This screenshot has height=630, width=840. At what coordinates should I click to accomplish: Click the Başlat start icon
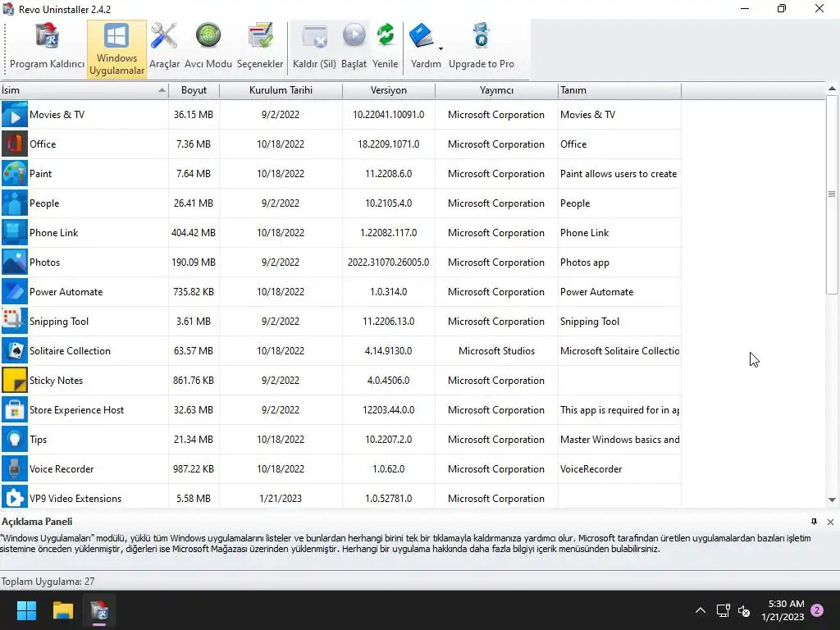click(354, 36)
